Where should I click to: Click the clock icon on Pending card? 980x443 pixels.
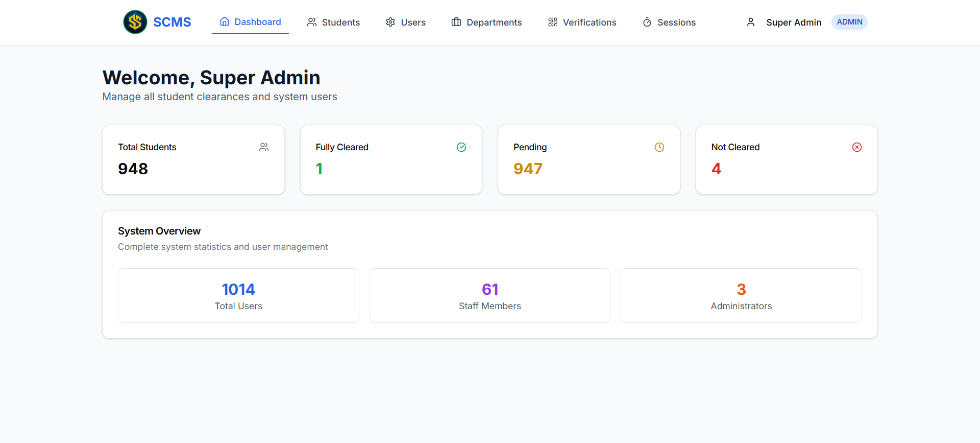pos(659,147)
